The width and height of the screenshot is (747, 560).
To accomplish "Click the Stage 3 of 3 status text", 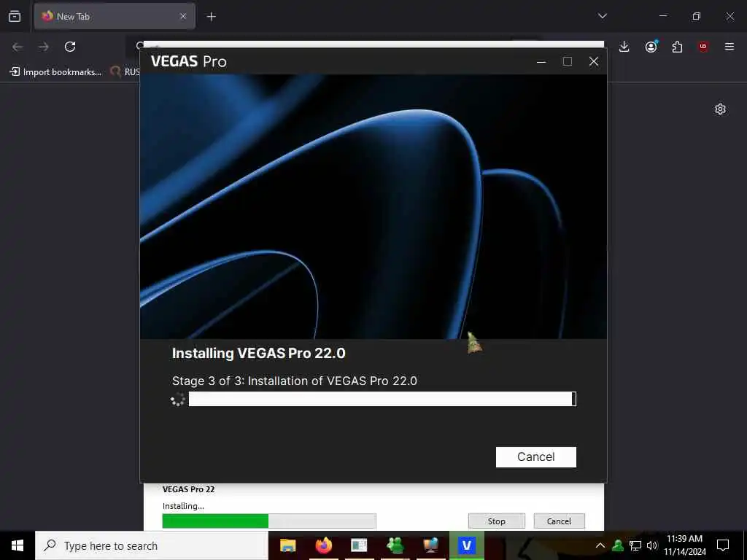I will click(x=295, y=381).
